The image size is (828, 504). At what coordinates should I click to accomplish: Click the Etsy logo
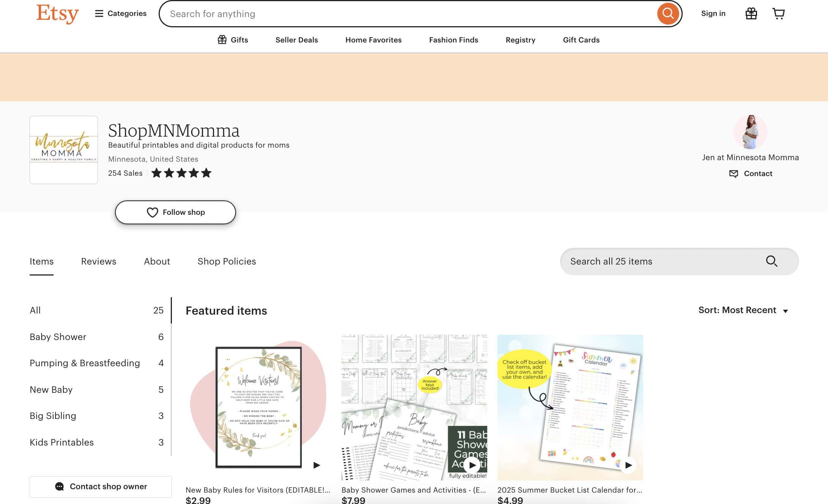[57, 14]
